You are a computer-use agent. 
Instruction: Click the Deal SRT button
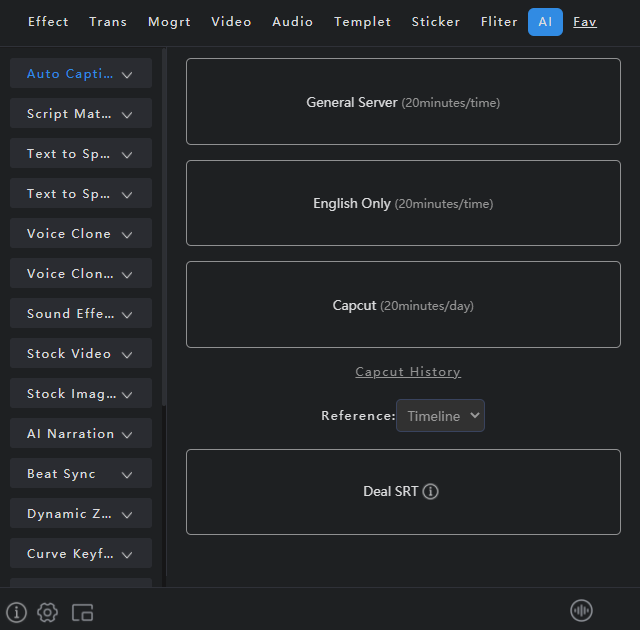[403, 492]
